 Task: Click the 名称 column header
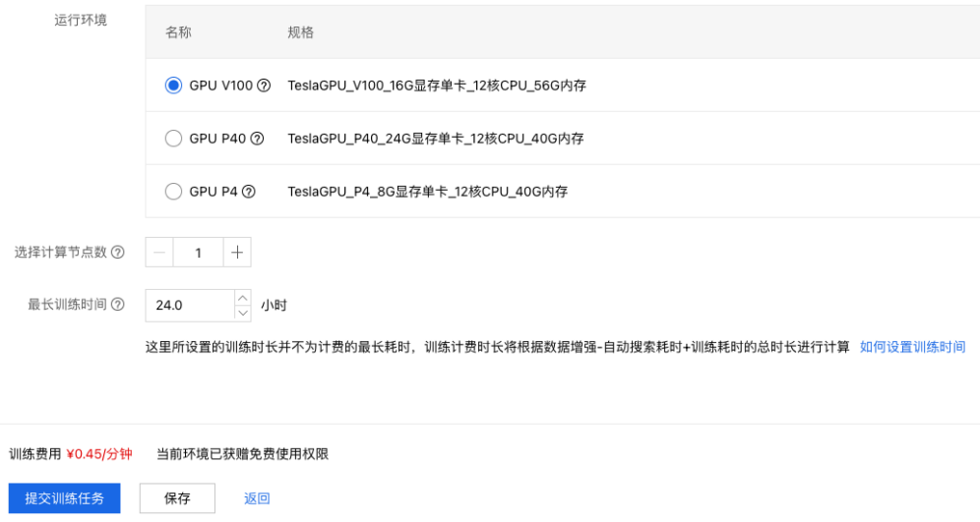pyautogui.click(x=178, y=32)
